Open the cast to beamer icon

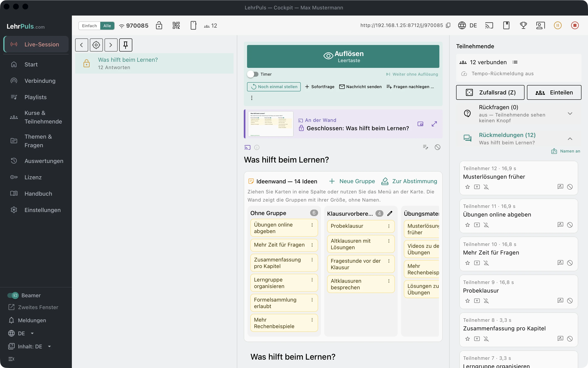[489, 25]
